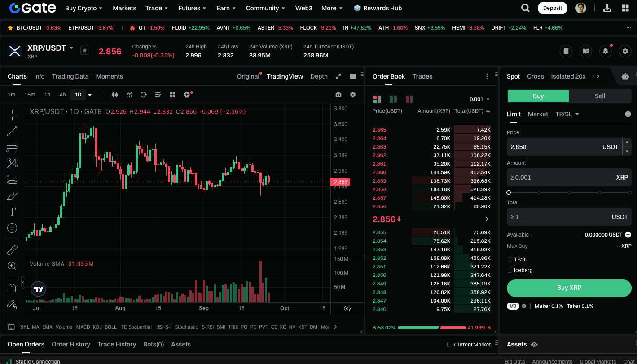Open the TP/SL order type dropdown

(x=567, y=114)
